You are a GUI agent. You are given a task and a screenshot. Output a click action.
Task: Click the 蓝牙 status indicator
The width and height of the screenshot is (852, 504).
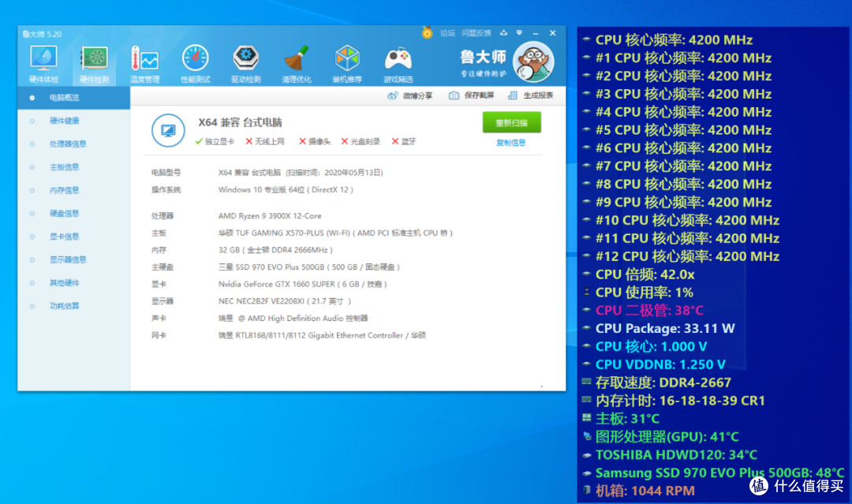[404, 141]
